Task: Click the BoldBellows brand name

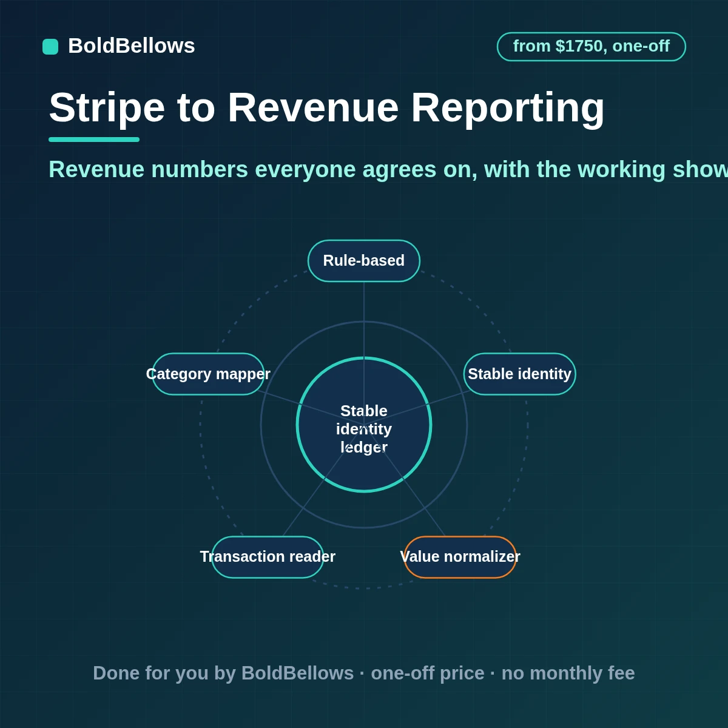Action: coord(132,46)
